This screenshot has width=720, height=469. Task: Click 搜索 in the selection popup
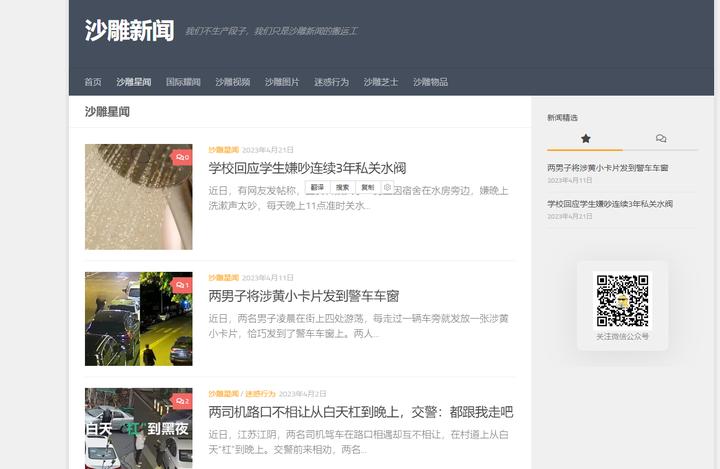click(343, 187)
